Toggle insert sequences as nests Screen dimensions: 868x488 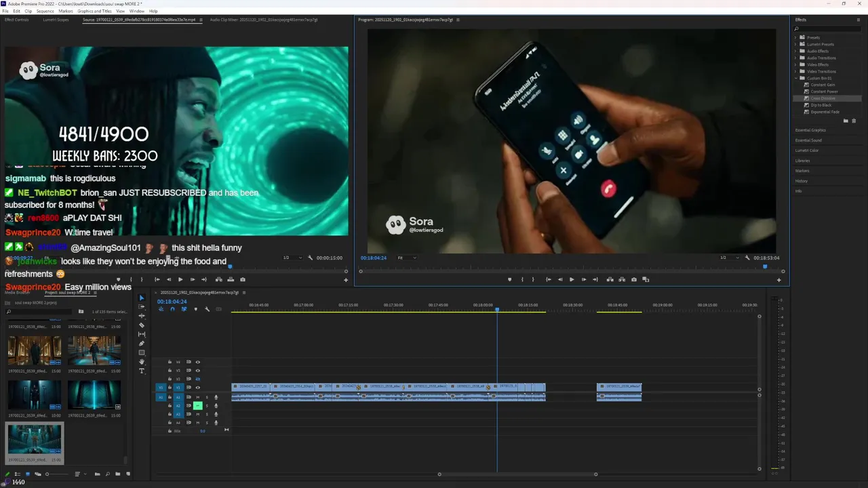point(161,309)
